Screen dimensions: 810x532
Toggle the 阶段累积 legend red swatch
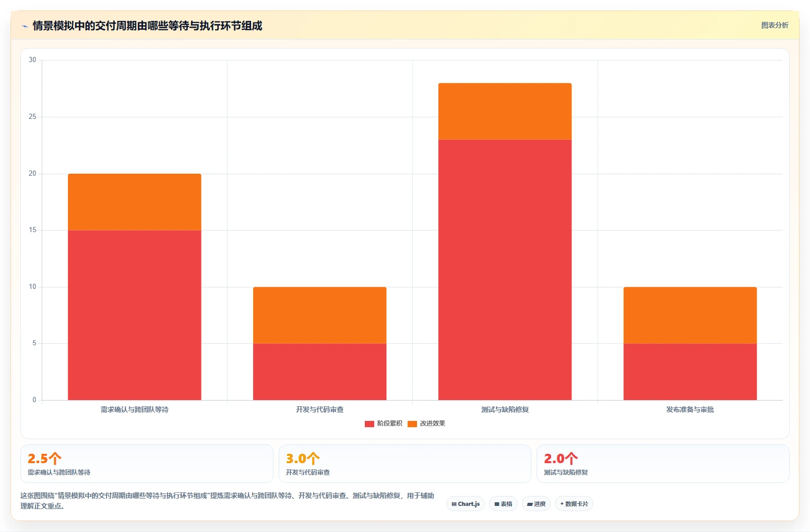pos(369,424)
